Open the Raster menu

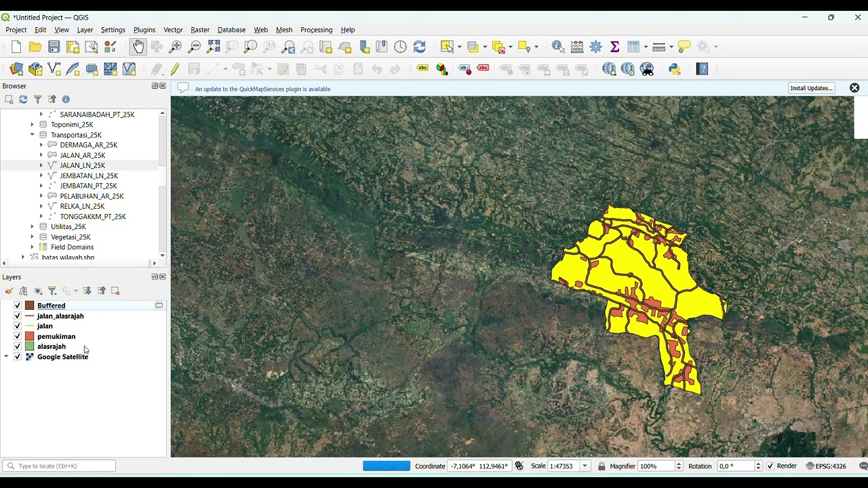tap(200, 30)
